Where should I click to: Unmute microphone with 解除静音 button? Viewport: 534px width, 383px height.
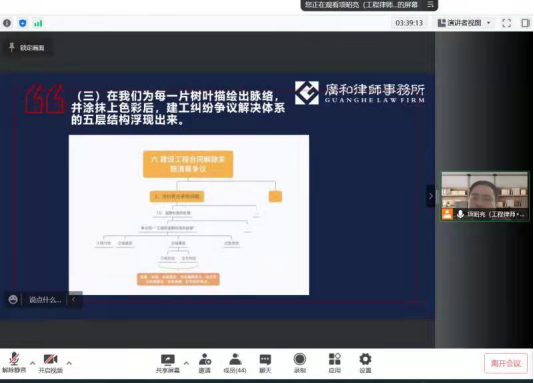(14, 363)
